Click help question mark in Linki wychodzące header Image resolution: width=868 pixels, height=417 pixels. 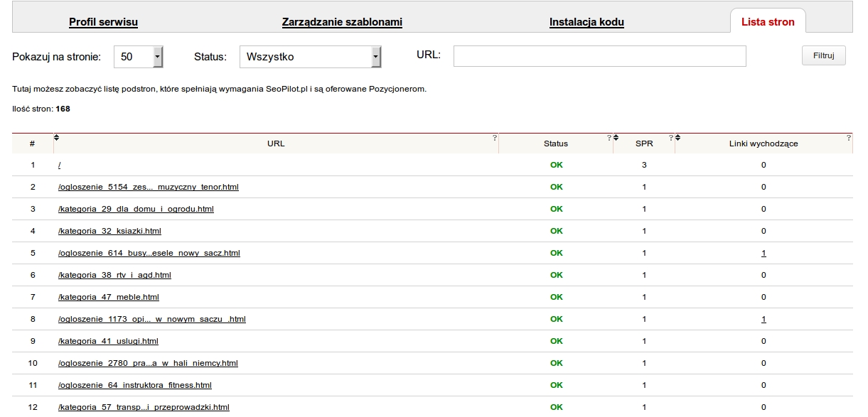[849, 138]
